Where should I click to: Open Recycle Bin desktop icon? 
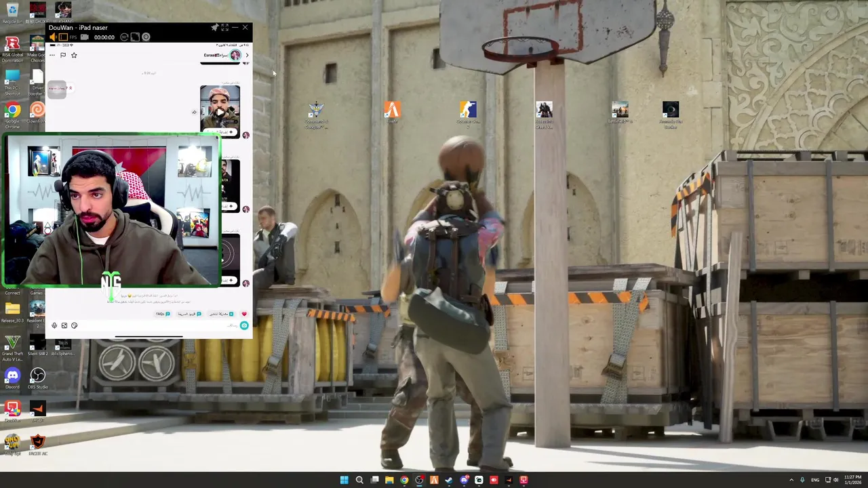pos(12,13)
